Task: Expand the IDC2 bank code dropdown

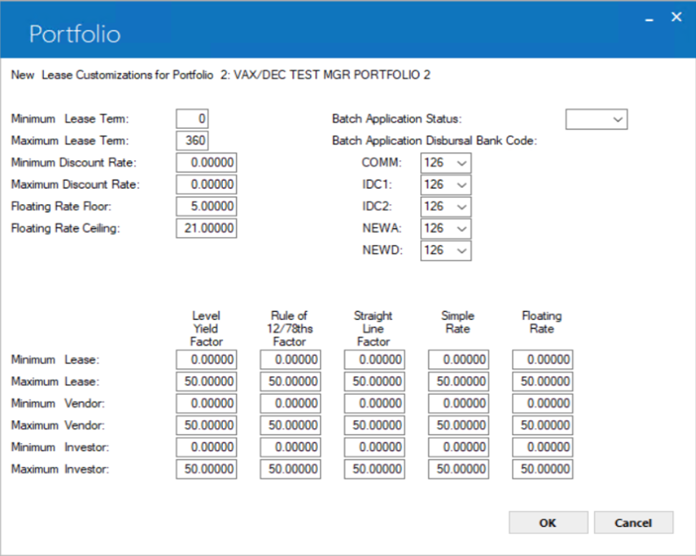Action: (x=446, y=207)
